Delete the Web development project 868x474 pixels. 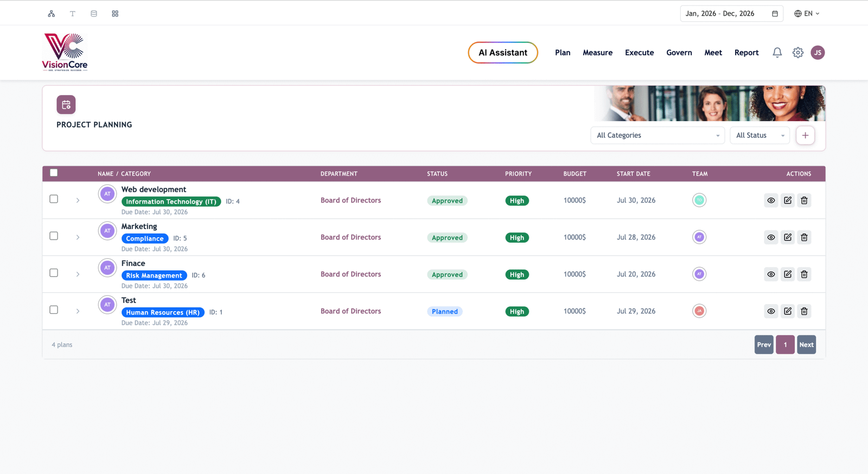pos(805,200)
